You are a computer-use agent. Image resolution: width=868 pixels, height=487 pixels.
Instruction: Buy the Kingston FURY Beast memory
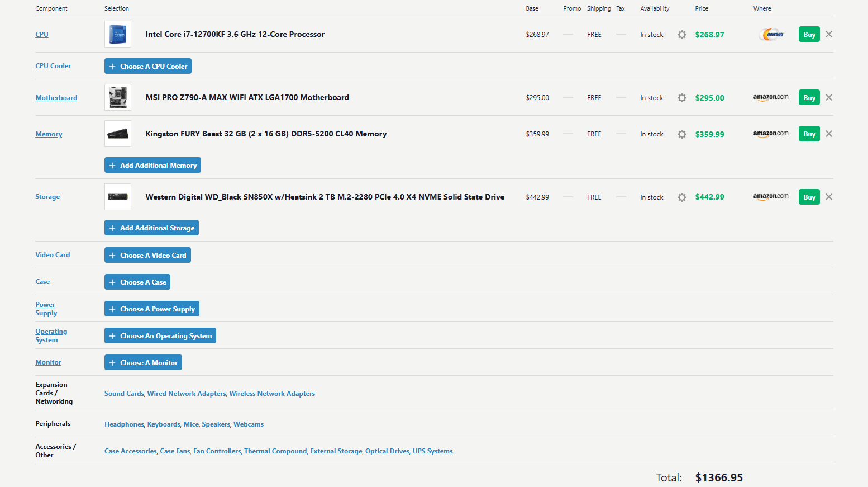[x=809, y=134]
